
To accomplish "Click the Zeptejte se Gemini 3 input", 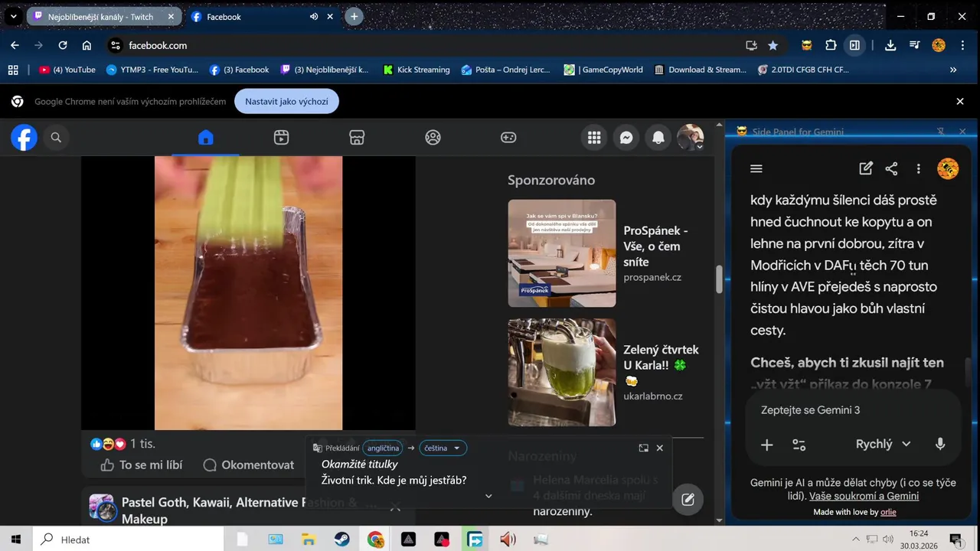I will (x=851, y=410).
